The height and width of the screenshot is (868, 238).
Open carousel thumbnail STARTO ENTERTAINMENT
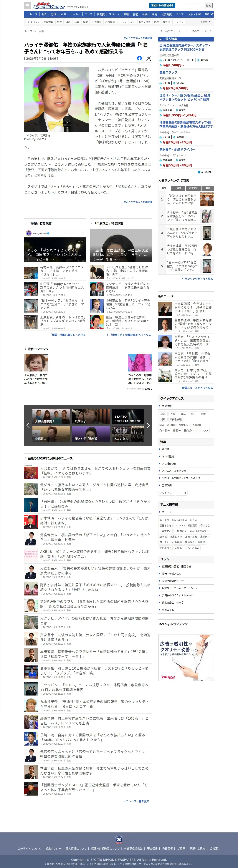pos(128,416)
